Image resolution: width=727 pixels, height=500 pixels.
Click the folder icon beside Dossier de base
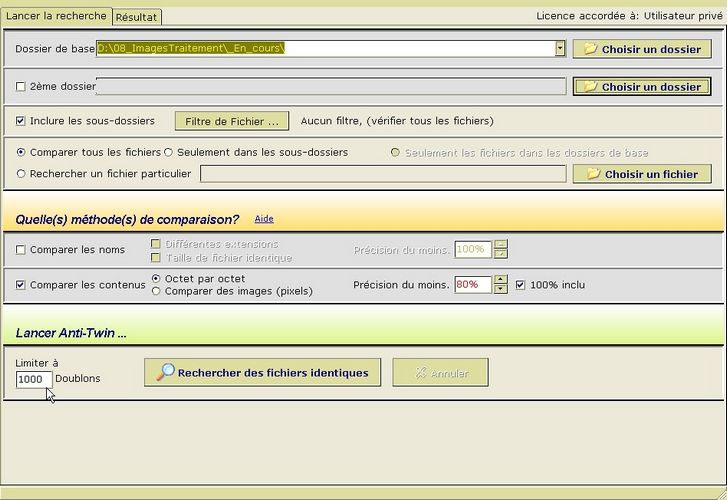[590, 49]
